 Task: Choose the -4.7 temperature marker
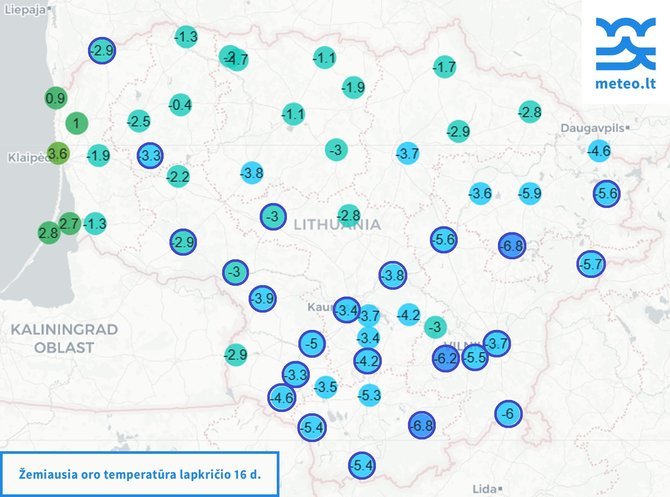(x=238, y=59)
